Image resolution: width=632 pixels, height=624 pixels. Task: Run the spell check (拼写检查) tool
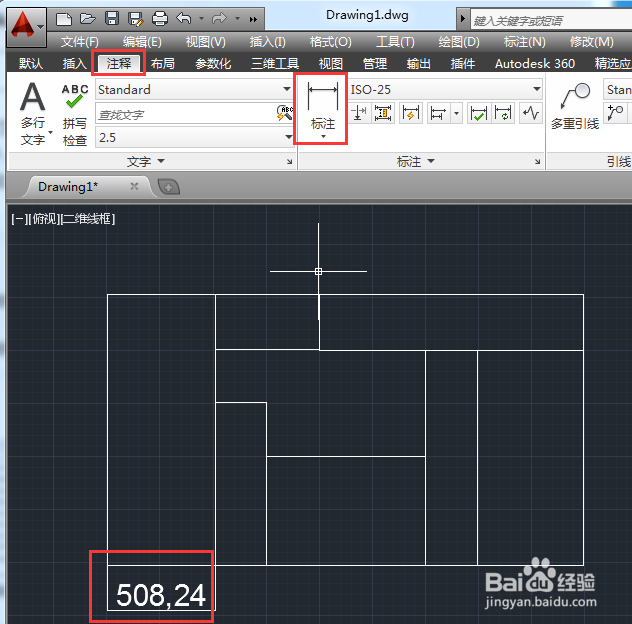pyautogui.click(x=75, y=115)
